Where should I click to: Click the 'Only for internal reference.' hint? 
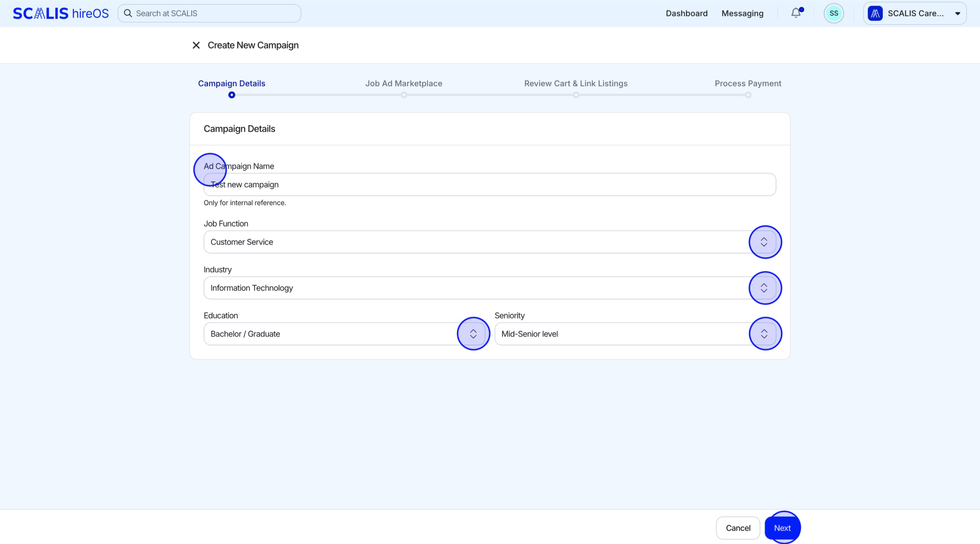(245, 203)
